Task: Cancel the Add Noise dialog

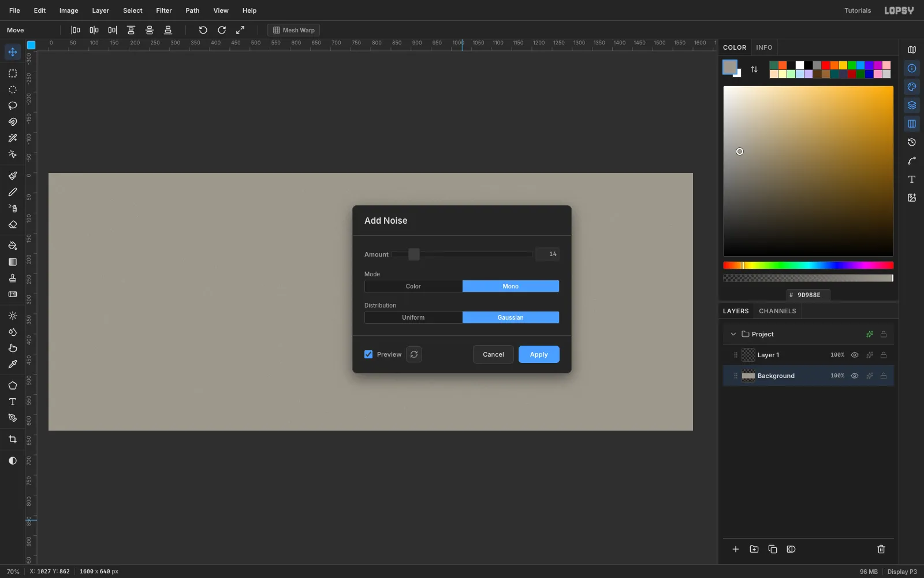Action: pos(493,354)
